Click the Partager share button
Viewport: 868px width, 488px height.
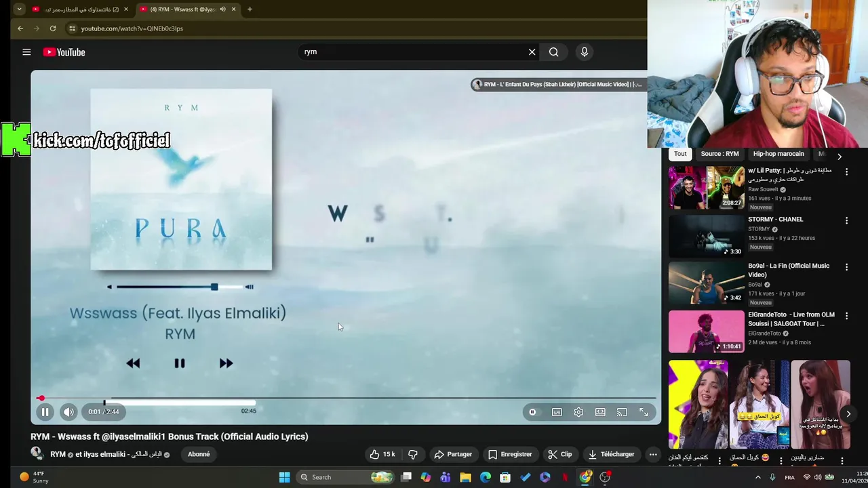(x=453, y=454)
